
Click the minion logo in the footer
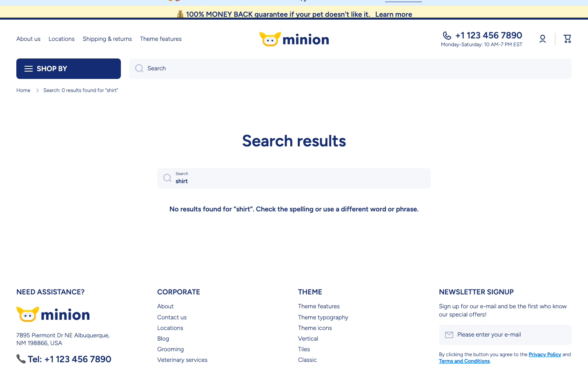click(x=53, y=314)
